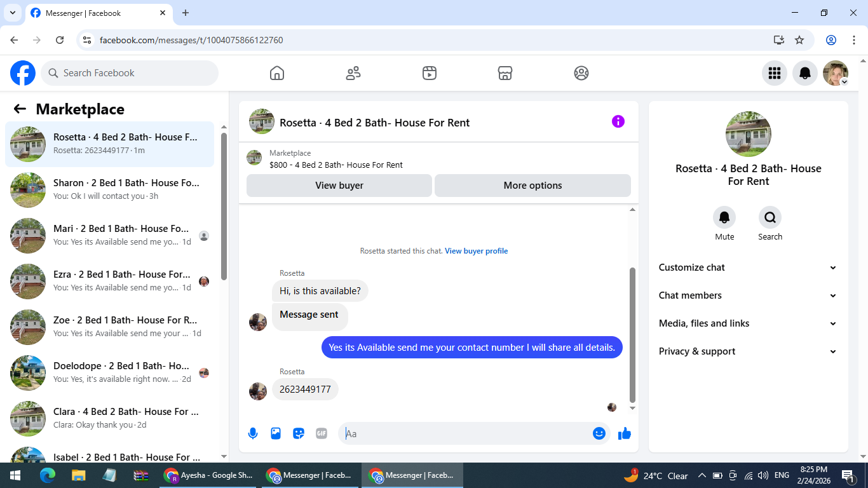Open the tab search dropdown arrow

coord(12,13)
